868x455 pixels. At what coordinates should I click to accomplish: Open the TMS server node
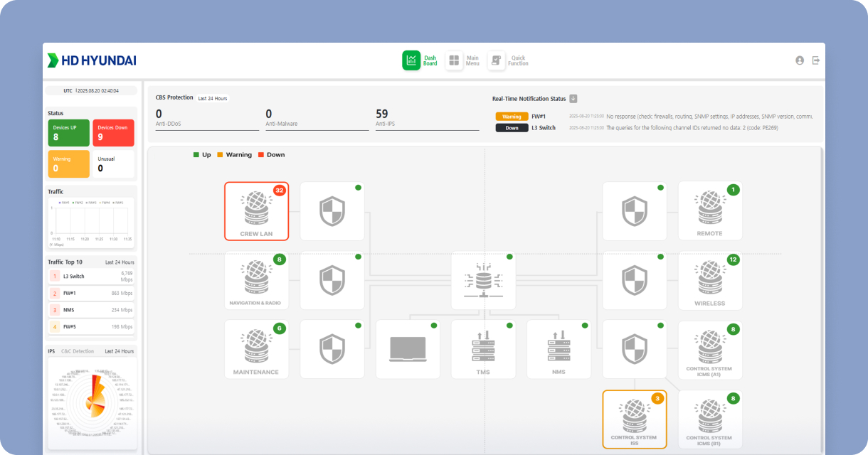click(483, 348)
